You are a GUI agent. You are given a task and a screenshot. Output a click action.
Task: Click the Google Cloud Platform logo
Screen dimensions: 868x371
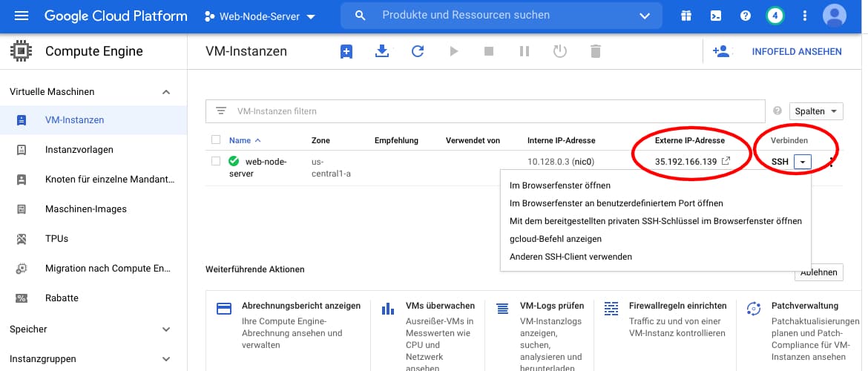pos(116,16)
